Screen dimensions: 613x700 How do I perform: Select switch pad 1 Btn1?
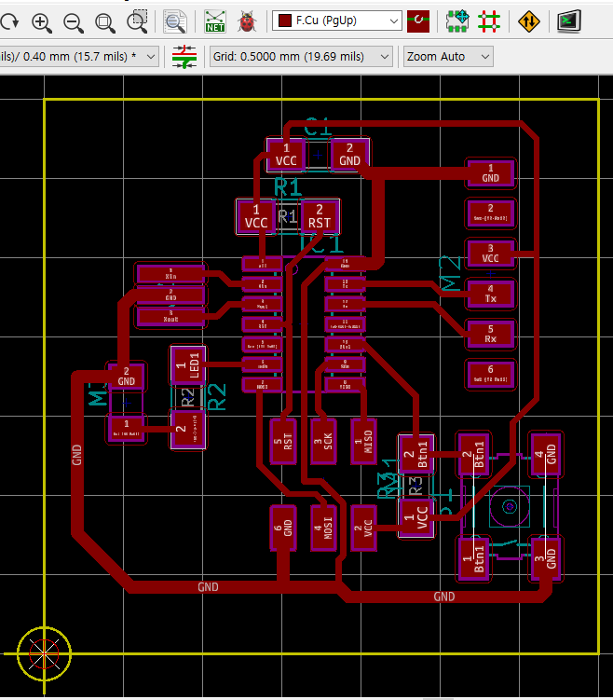tap(473, 558)
